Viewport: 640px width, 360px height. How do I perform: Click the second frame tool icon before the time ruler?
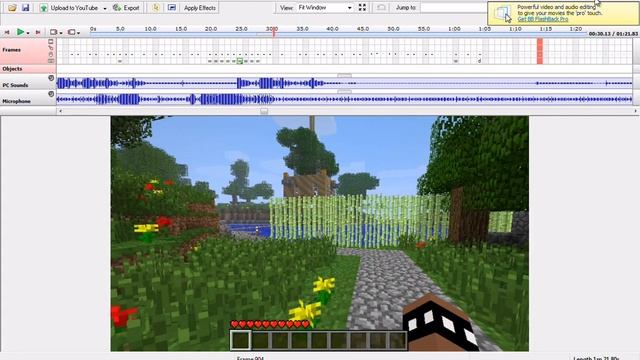pos(71,32)
